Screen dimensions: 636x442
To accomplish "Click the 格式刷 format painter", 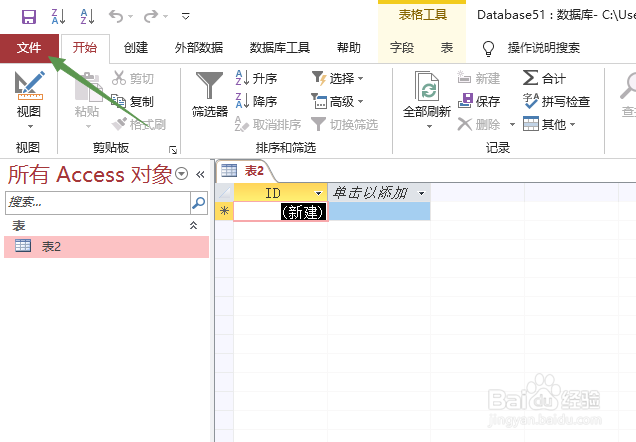I will coord(139,124).
